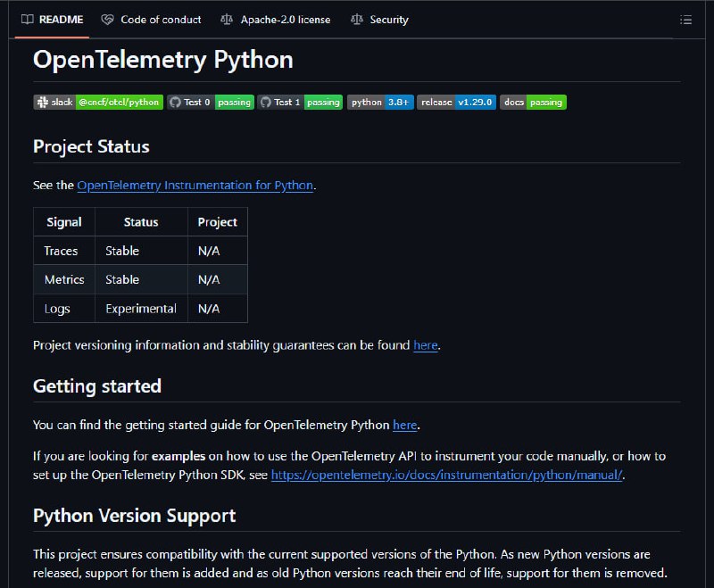The height and width of the screenshot is (588, 714).
Task: Click the scales icon beside Security
Action: 357,20
